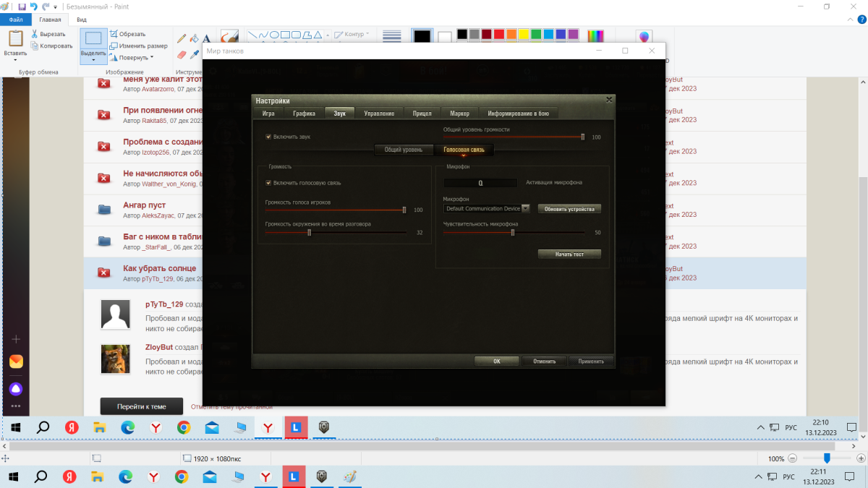Redo action via Paint quick-access arrow

click(x=46, y=6)
